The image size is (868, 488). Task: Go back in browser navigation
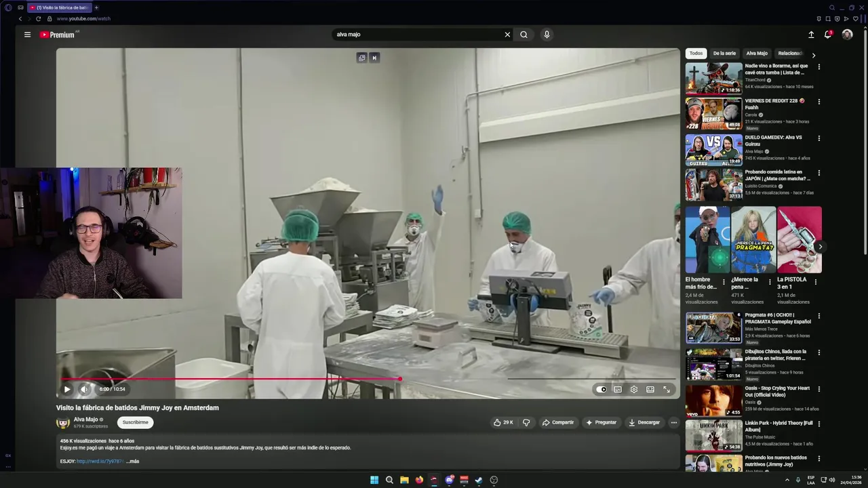(x=20, y=19)
